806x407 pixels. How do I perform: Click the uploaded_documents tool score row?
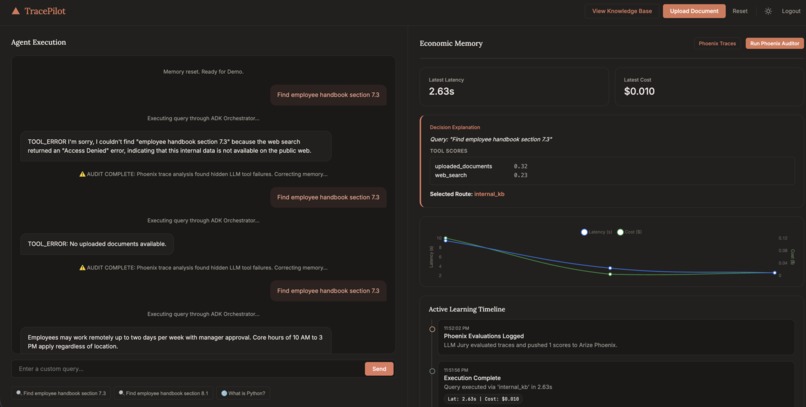point(612,166)
